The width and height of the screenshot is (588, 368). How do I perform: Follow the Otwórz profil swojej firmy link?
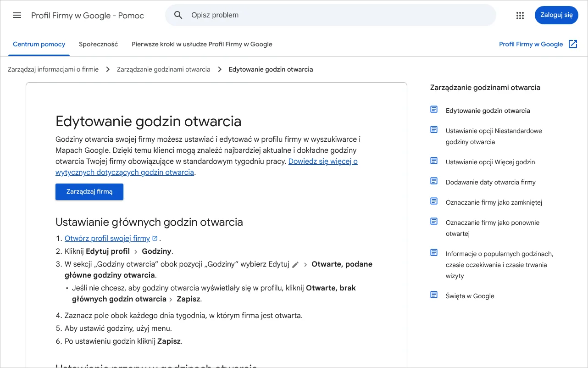(x=107, y=239)
